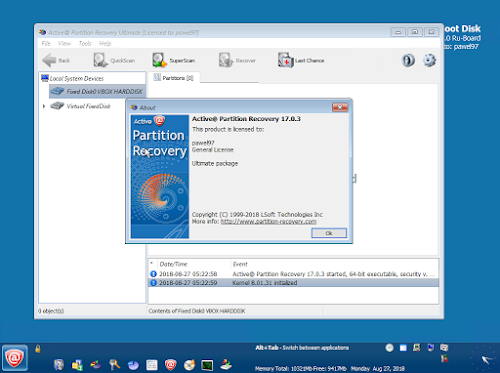This screenshot has width=500, height=373.
Task: Click the round disc icon in system tray
Action: pyautogui.click(x=389, y=348)
